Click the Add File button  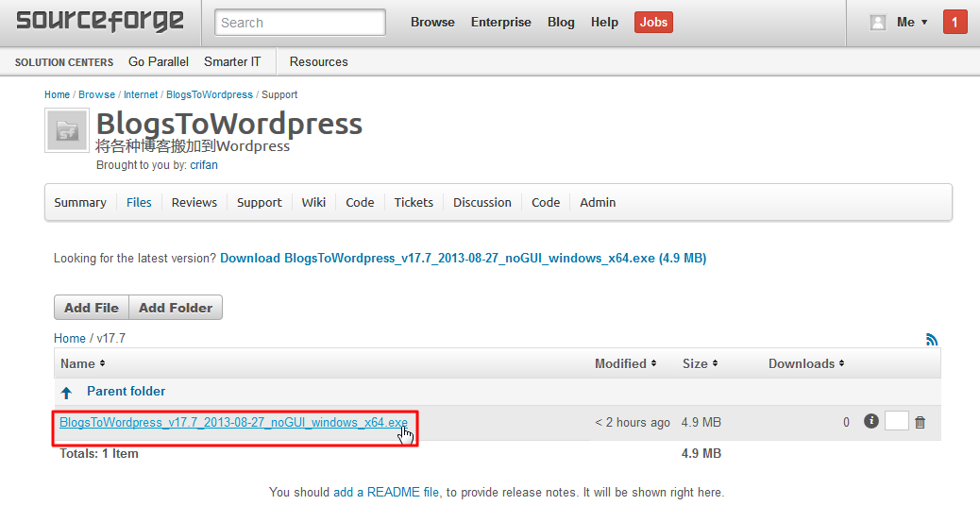tap(92, 308)
